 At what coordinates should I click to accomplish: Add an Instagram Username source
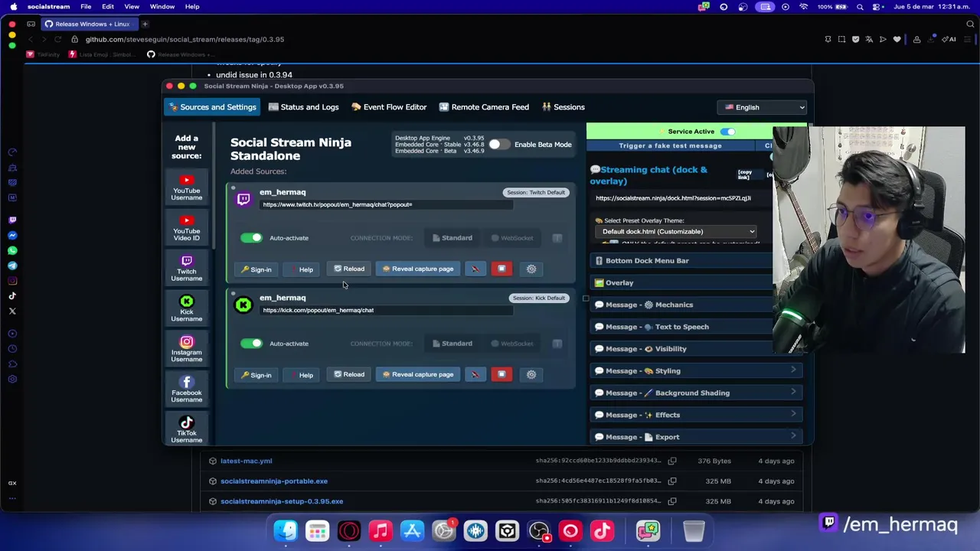click(186, 350)
